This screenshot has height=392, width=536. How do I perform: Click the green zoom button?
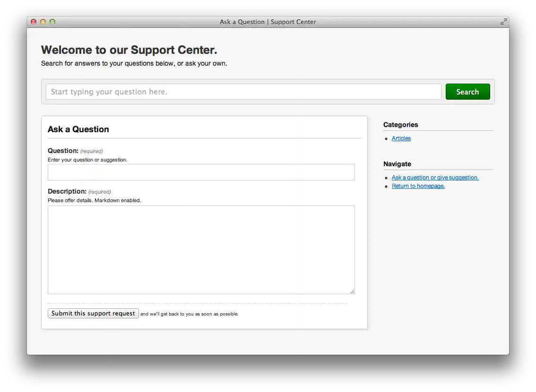52,22
